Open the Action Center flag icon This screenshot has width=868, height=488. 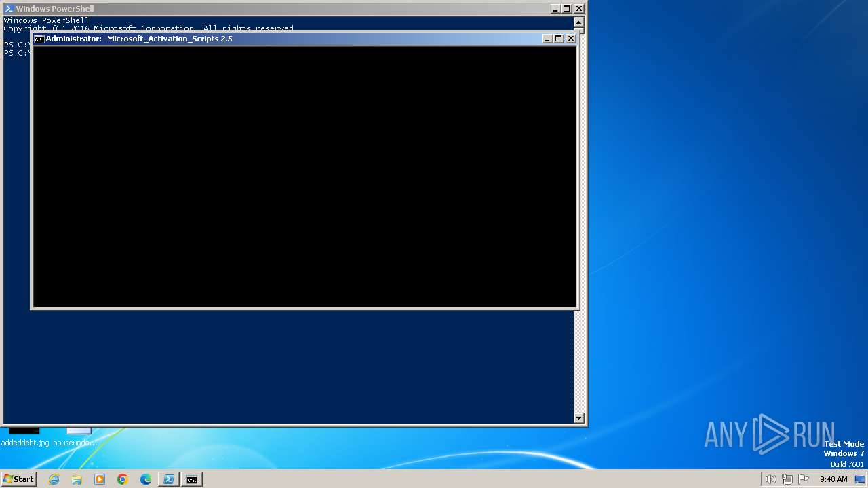point(804,479)
